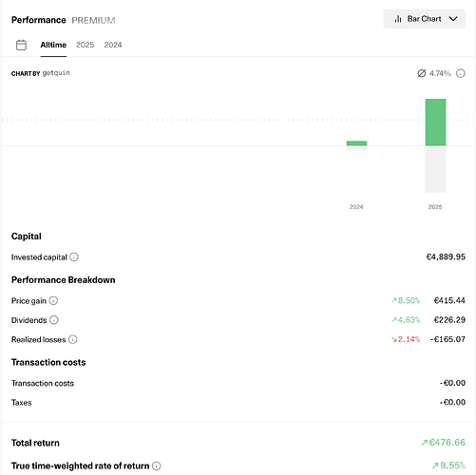476x475 pixels.
Task: Expand the chevron in Bar Chart selector
Action: point(453,19)
